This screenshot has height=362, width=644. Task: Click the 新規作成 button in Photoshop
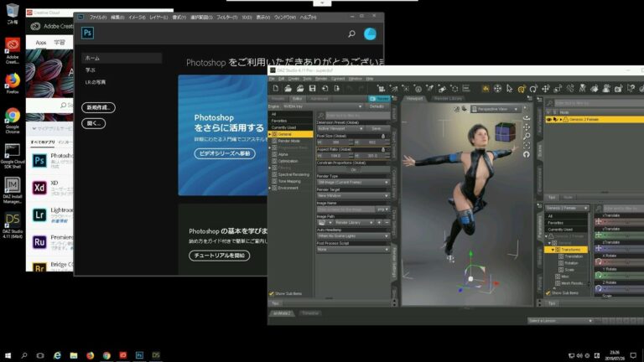99,107
